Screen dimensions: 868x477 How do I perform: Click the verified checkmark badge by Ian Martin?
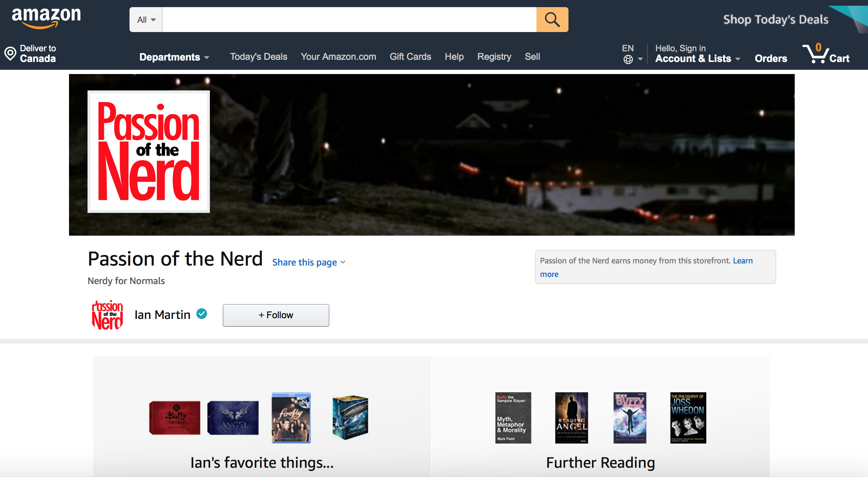pos(202,314)
